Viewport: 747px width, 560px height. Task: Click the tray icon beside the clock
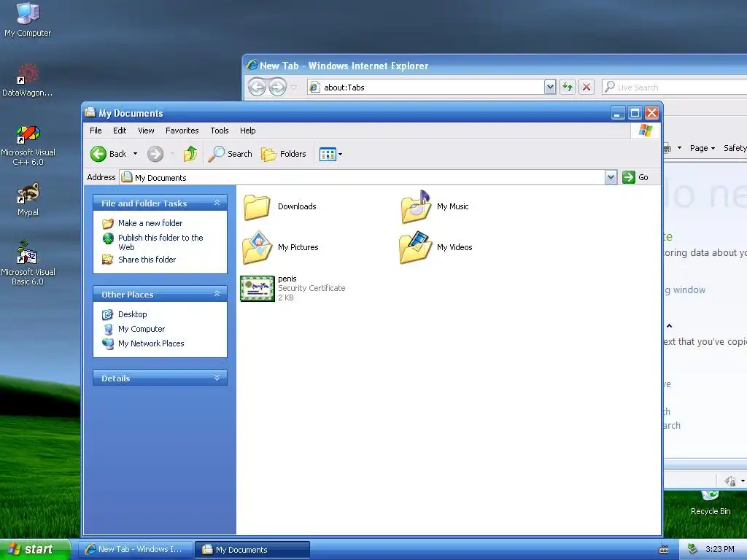[693, 549]
